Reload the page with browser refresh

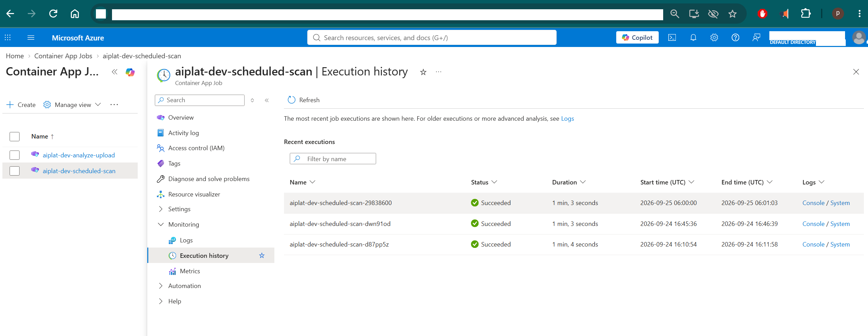pos(53,14)
